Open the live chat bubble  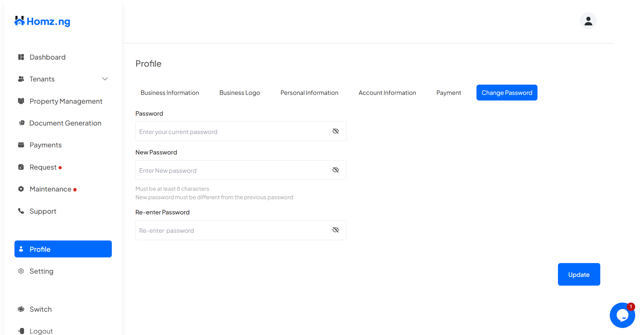[622, 315]
